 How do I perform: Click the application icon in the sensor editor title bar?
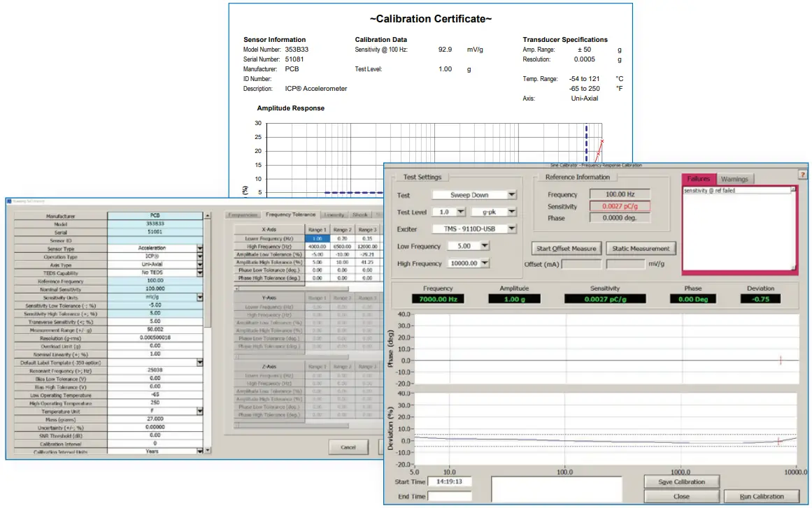click(10, 200)
